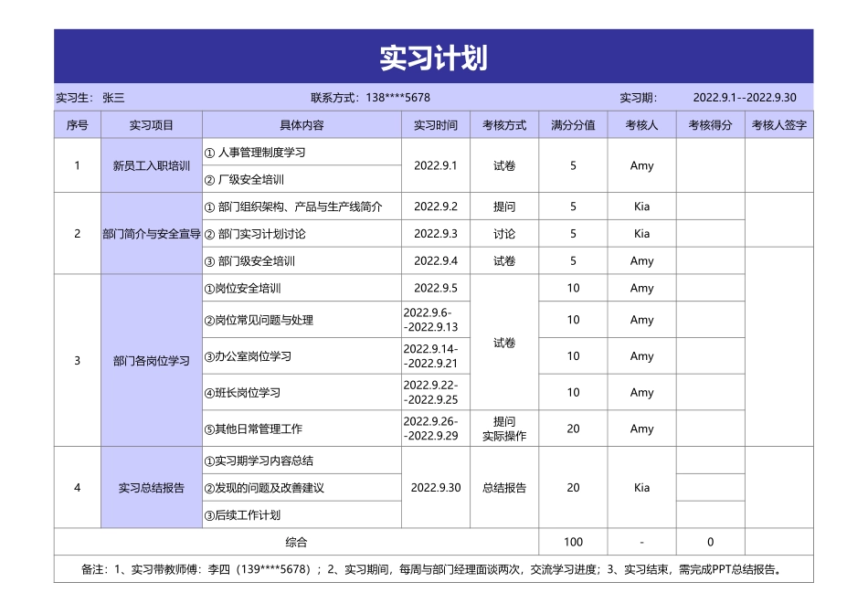The height and width of the screenshot is (614, 868).
Task: Select date cell 2022.9.30
Action: point(436,487)
